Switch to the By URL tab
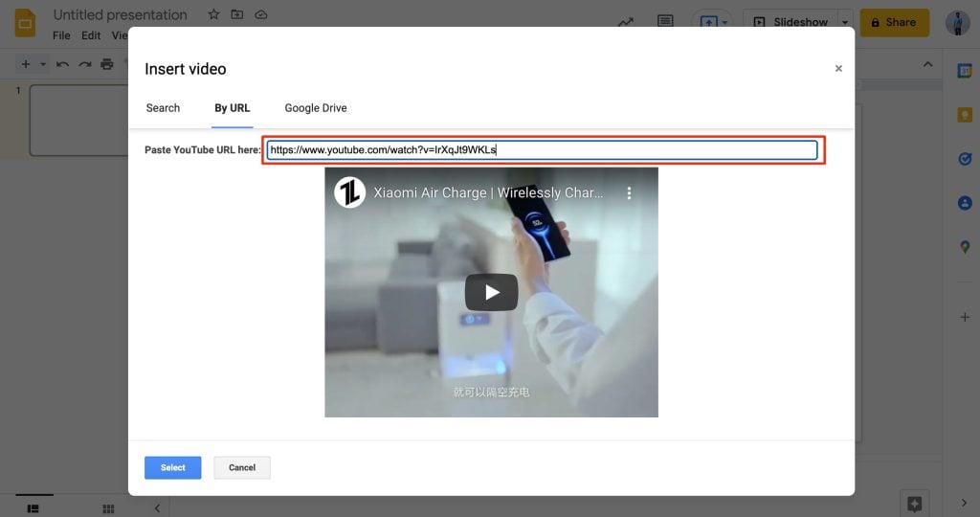 pos(232,108)
